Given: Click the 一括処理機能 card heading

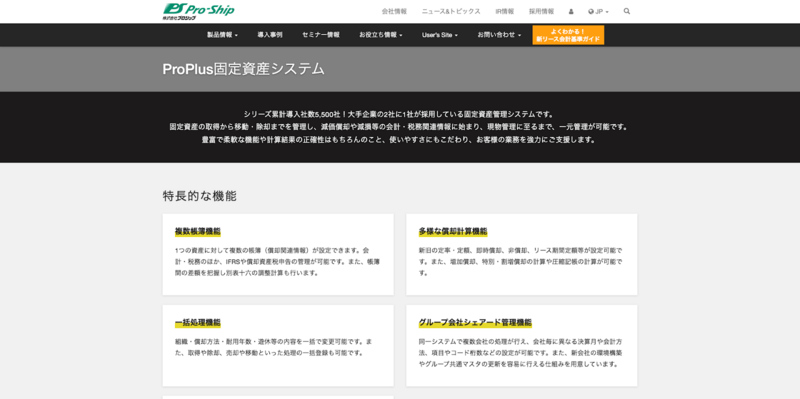Looking at the screenshot, I should (198, 322).
